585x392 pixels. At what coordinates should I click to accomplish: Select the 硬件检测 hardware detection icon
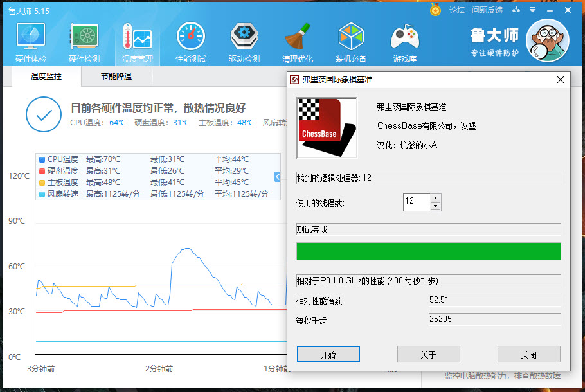tap(84, 40)
